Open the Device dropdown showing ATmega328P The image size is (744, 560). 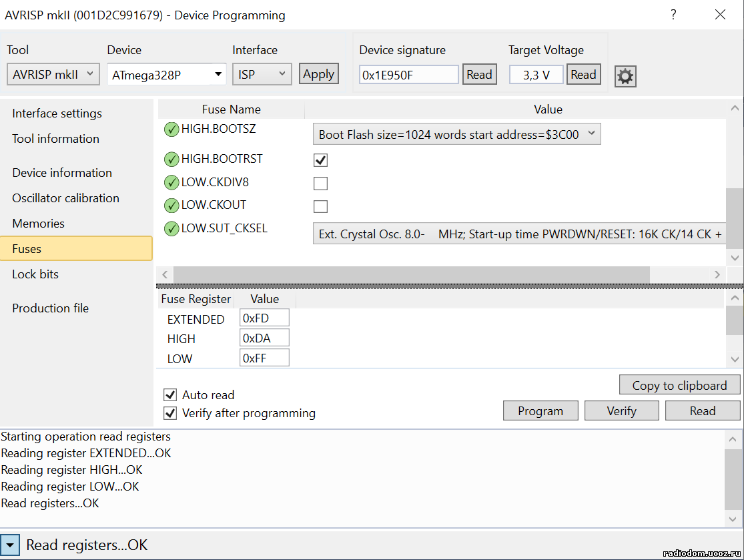pyautogui.click(x=167, y=75)
